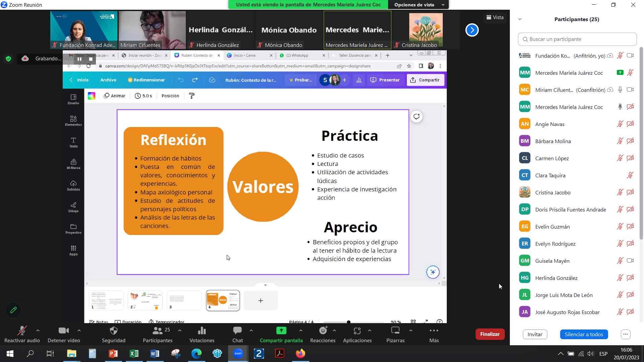
Task: Toggle Reactivar audio microphone
Action: [22, 331]
